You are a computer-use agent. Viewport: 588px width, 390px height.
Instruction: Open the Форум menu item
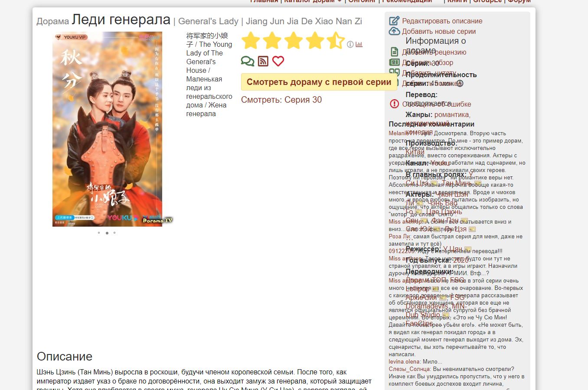tap(519, 1)
